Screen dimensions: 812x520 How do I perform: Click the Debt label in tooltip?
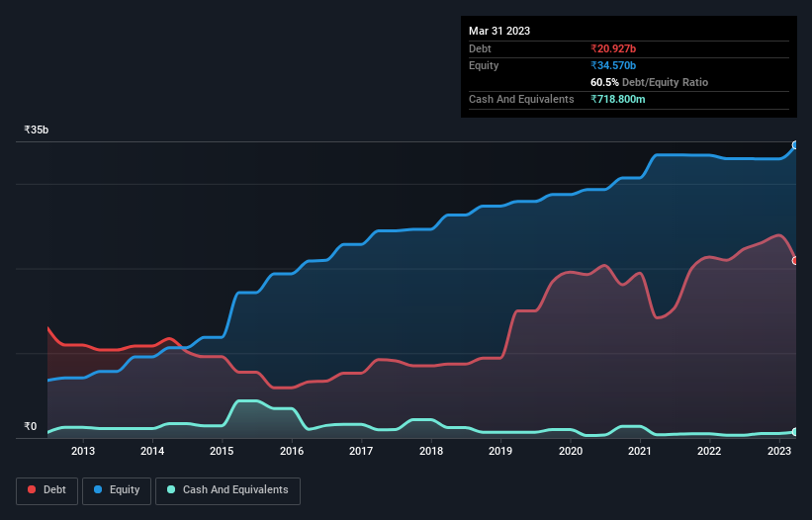[x=480, y=48]
